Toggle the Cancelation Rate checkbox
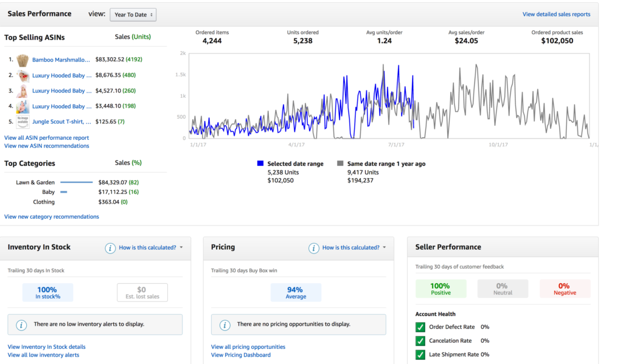This screenshot has height=364, width=623. coord(420,341)
